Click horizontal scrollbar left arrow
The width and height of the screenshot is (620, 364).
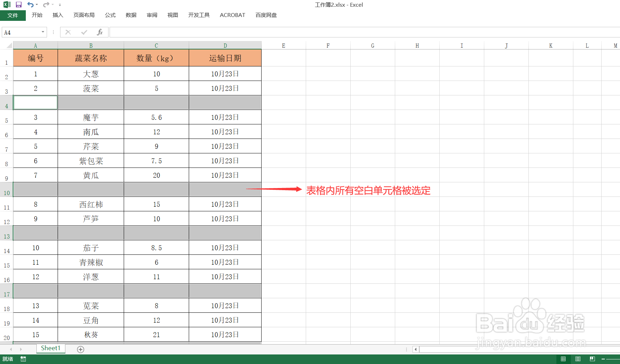tap(416, 350)
